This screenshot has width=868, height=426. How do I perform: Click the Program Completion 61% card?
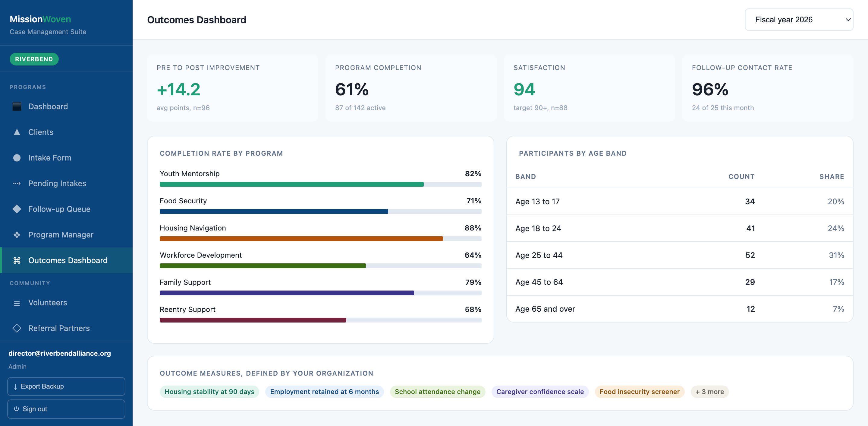(411, 88)
